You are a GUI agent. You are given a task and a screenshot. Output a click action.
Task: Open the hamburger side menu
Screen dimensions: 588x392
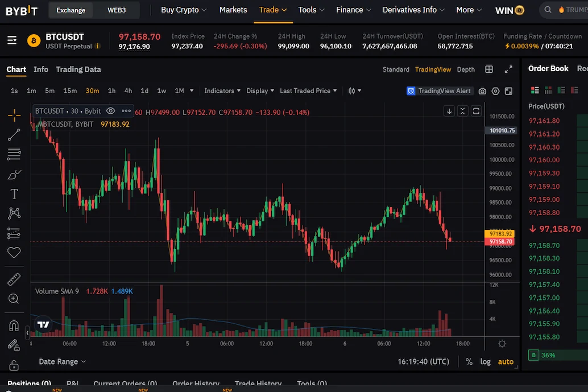12,40
